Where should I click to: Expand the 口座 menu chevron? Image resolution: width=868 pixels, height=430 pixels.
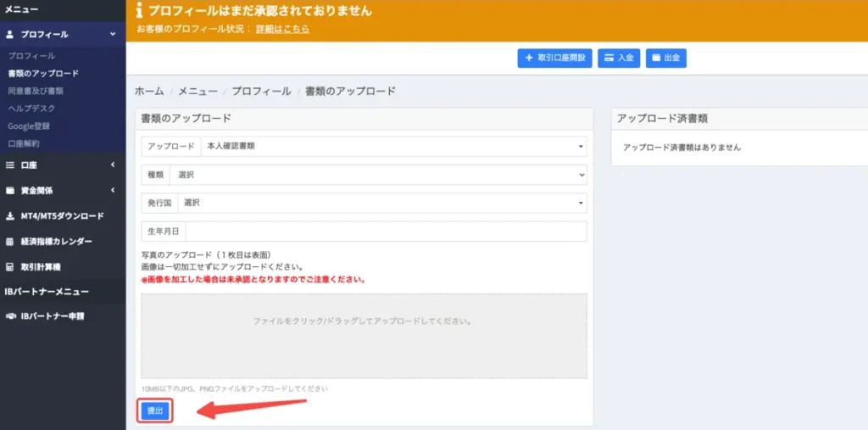tap(113, 165)
